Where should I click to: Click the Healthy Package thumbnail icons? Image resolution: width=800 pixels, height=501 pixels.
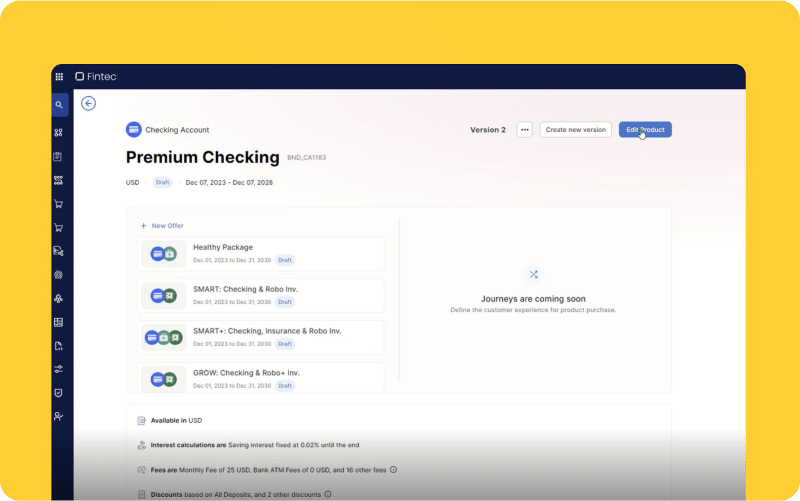click(163, 254)
